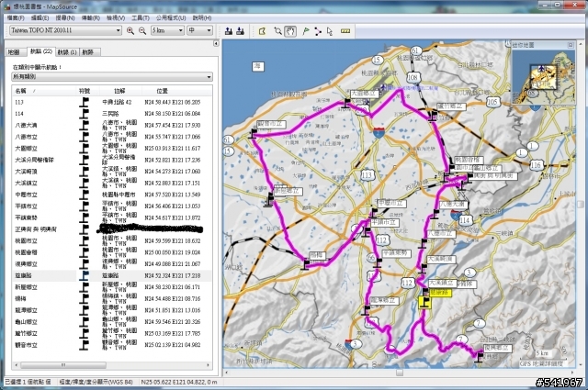Screen dimensions: 588x390
Task: Select the hand pan tool
Action: click(290, 31)
